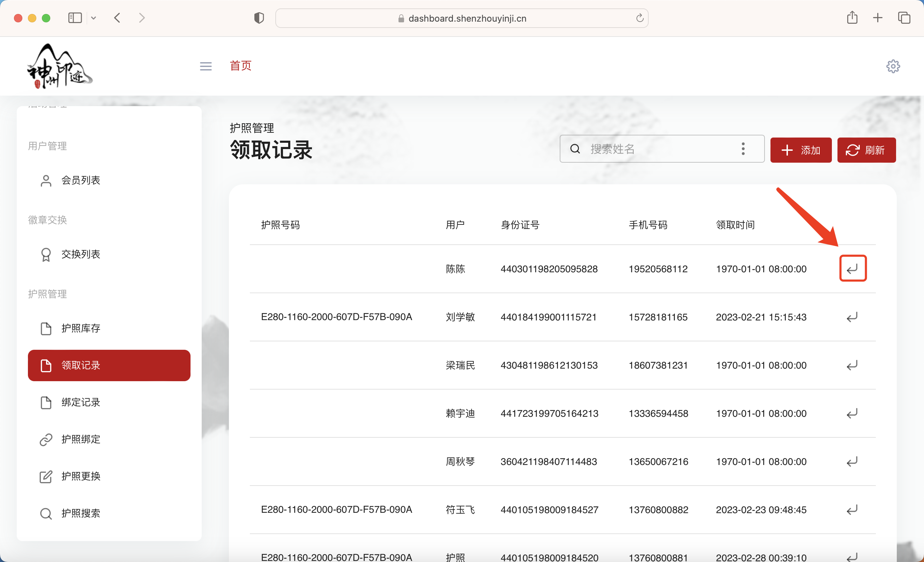Toggle the hamburger menu beside 首页
The width and height of the screenshot is (924, 562).
pos(206,66)
